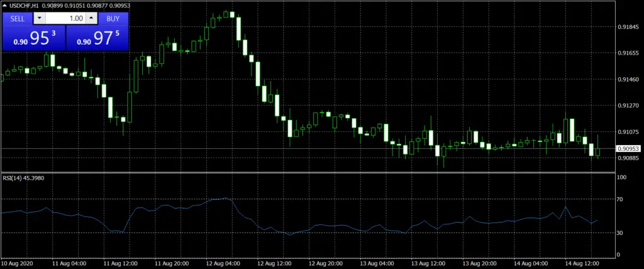
Task: Click 0.90885 on the price axis
Action: pos(628,158)
